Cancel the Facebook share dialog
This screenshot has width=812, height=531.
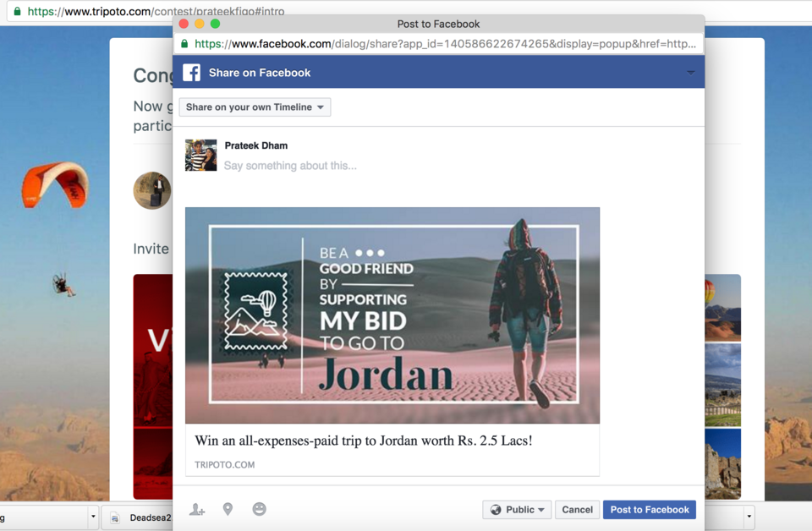click(x=578, y=510)
